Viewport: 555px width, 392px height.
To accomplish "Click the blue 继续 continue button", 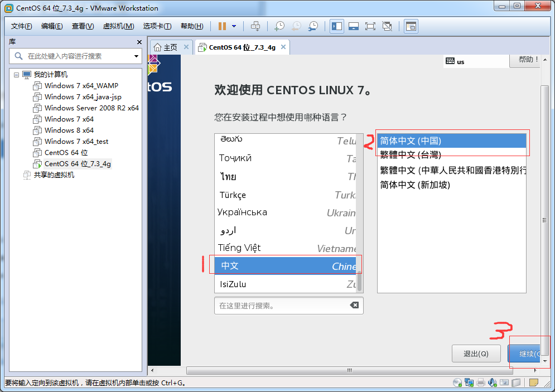I will coord(524,354).
